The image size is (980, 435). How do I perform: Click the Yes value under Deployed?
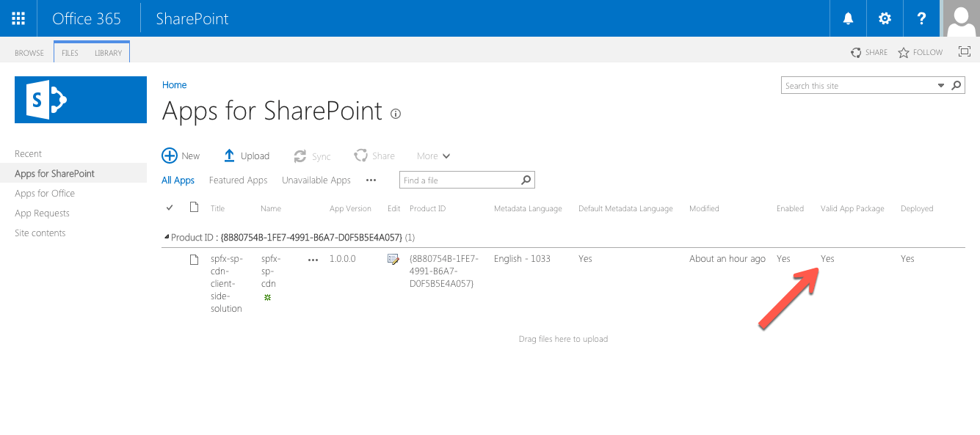[x=907, y=259]
